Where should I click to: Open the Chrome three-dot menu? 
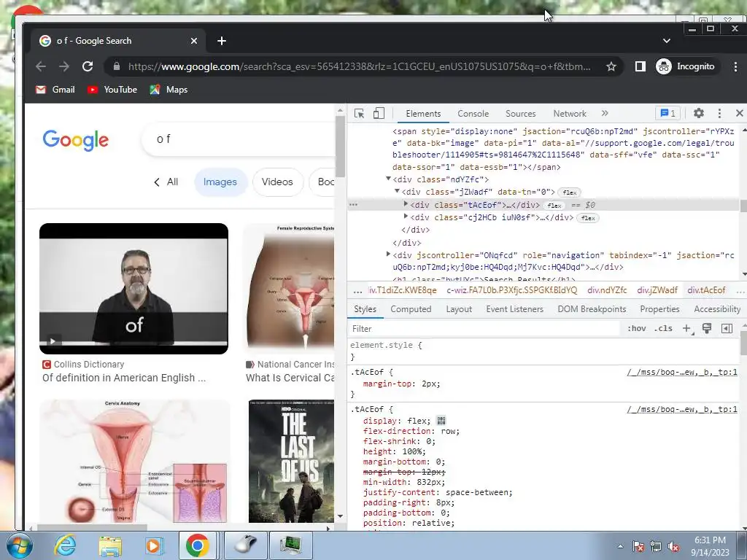click(x=735, y=66)
